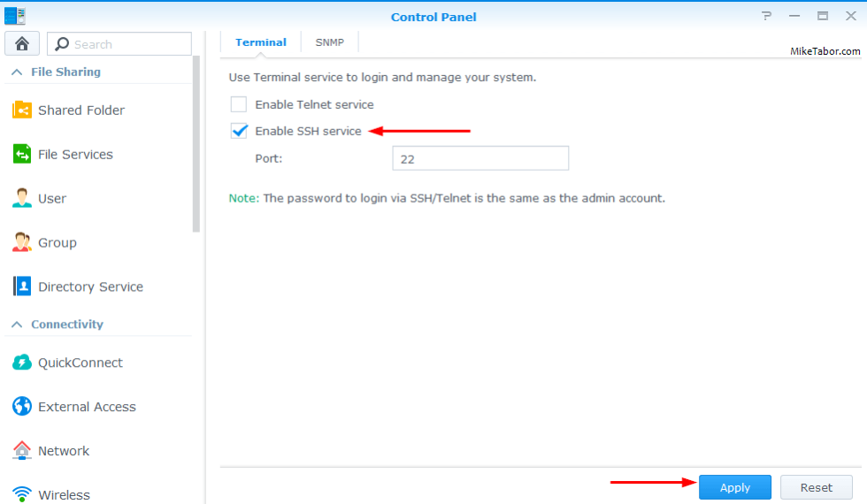Screen dimensions: 867x504
Task: Click the Apply button
Action: pyautogui.click(x=735, y=487)
